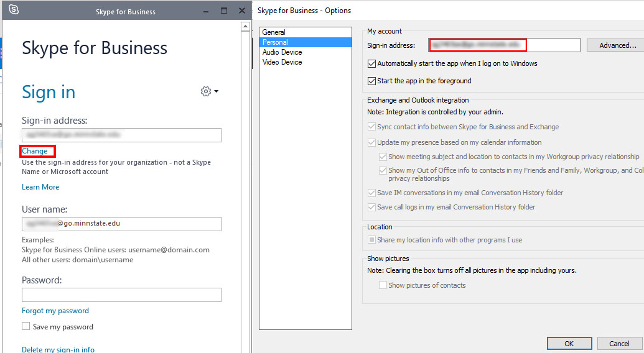Viewport: 644px width, 353px height.
Task: Toggle Automatically start the app on Windows logon
Action: pos(372,63)
